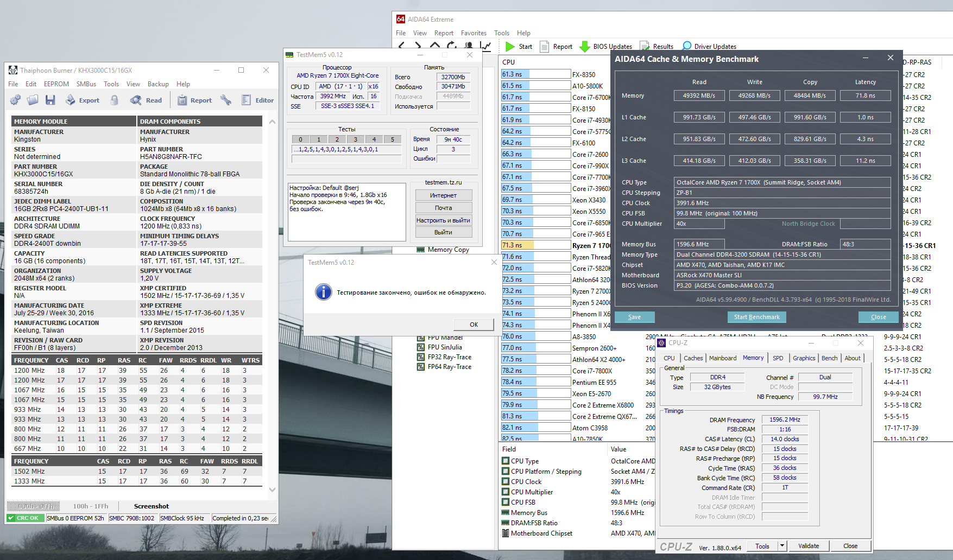953x560 pixels.
Task: Click the Value column header in AIDA64
Action: pyautogui.click(x=618, y=449)
